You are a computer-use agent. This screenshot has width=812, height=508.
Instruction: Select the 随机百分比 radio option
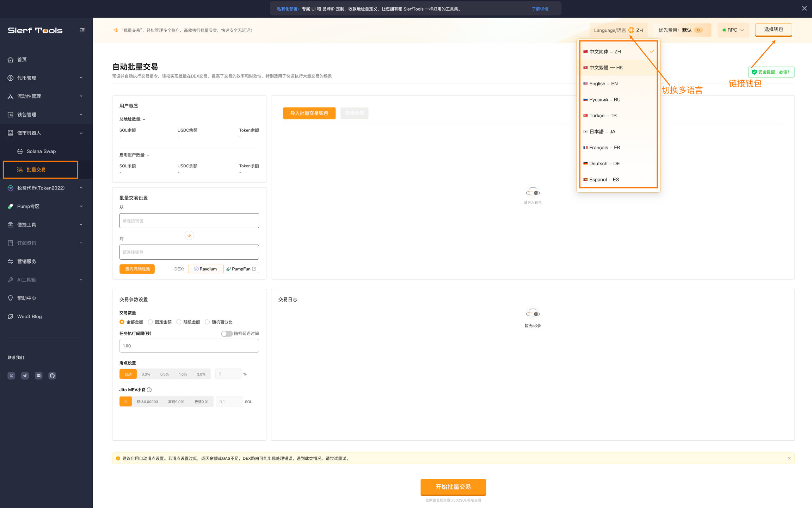207,322
